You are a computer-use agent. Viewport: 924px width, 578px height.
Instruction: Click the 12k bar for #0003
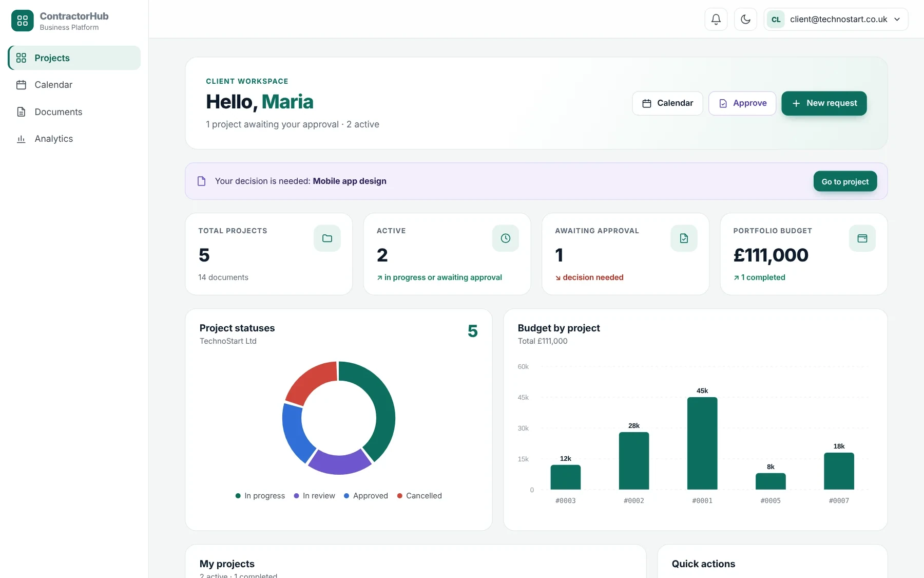click(566, 477)
